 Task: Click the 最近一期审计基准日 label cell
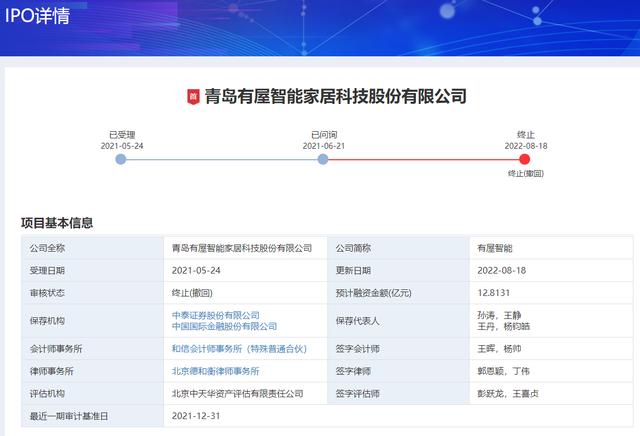pyautogui.click(x=93, y=416)
